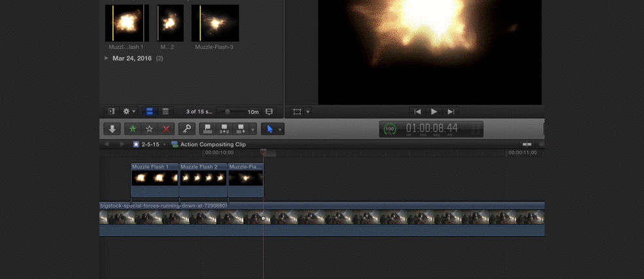This screenshot has height=279, width=644.
Task: Select the Muzzle-Flash-3 browser thumbnail
Action: (x=215, y=23)
